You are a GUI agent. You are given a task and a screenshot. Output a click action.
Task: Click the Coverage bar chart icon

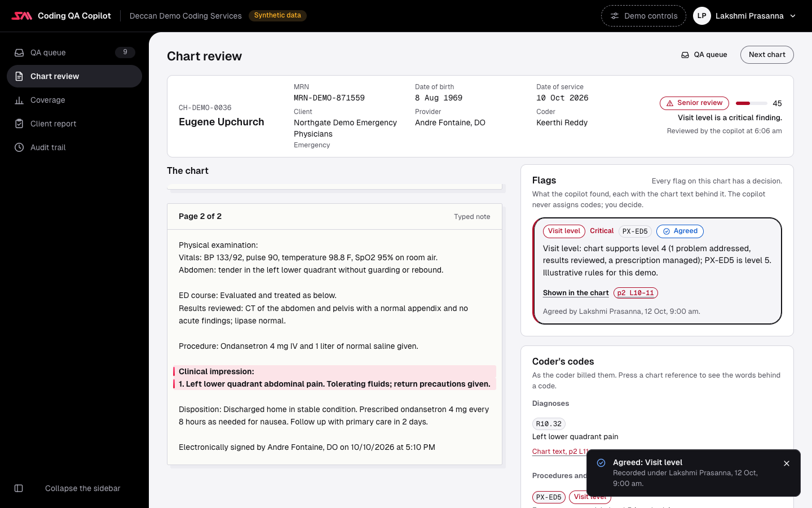click(x=19, y=100)
